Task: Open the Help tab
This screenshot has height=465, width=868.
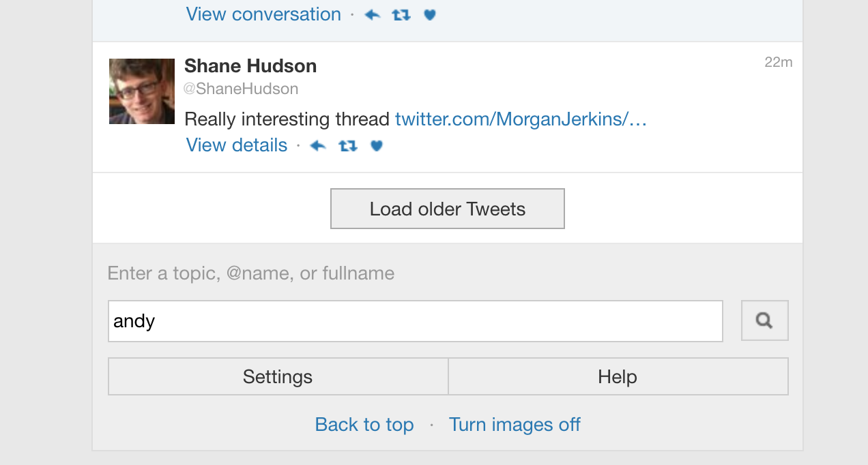Action: click(618, 376)
